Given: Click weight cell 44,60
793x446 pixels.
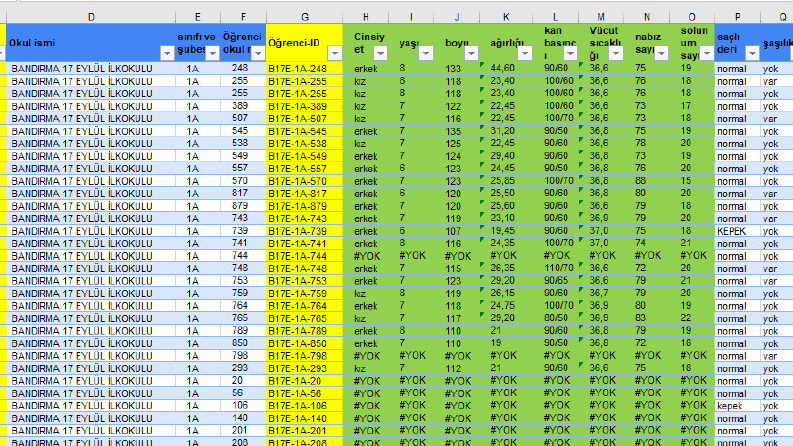Looking at the screenshot, I should pyautogui.click(x=506, y=68).
